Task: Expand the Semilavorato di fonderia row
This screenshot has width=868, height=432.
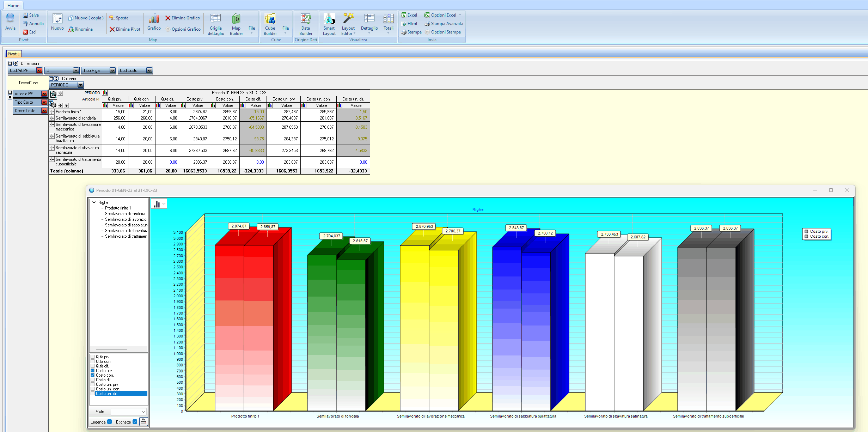Action: coord(52,118)
